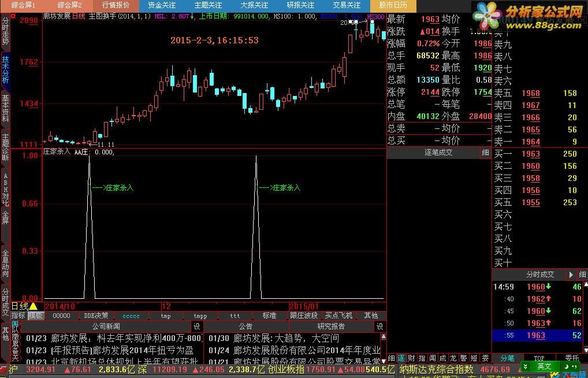
Task: Open 设 settings beside 研究报告
Action: click(x=380, y=327)
